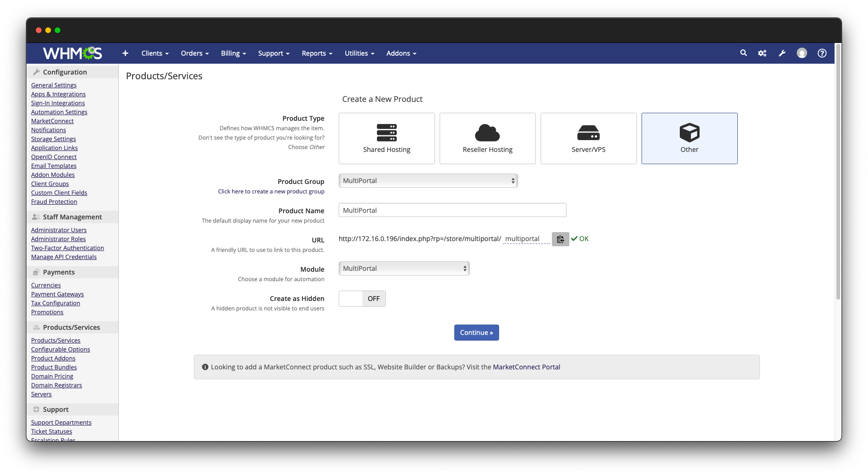Expand the Addons menu
The height and width of the screenshot is (476, 868).
coord(401,53)
